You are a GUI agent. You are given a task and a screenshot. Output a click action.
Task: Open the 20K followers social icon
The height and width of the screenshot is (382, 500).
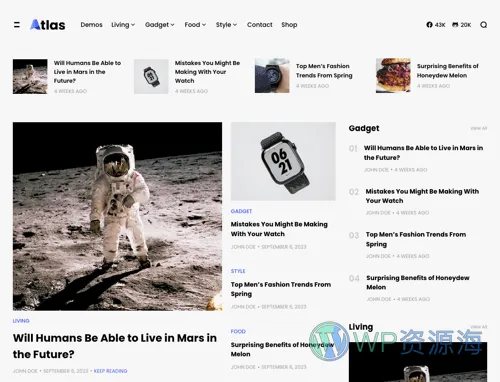461,25
